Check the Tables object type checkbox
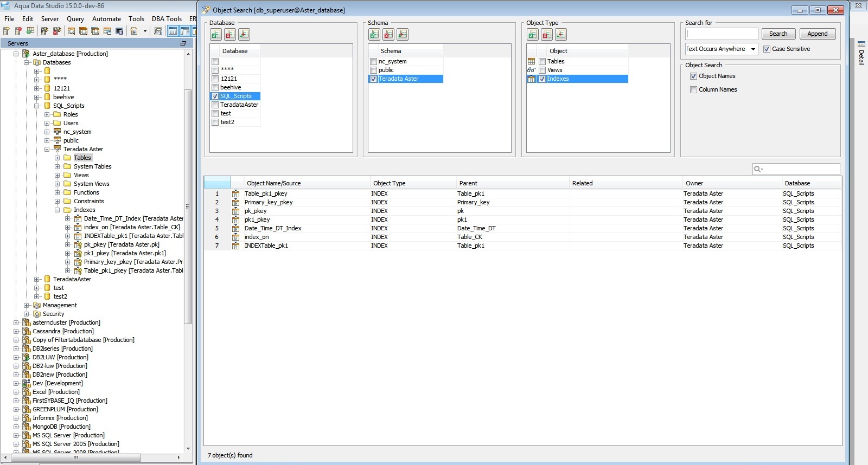The image size is (868, 465). 542,61
